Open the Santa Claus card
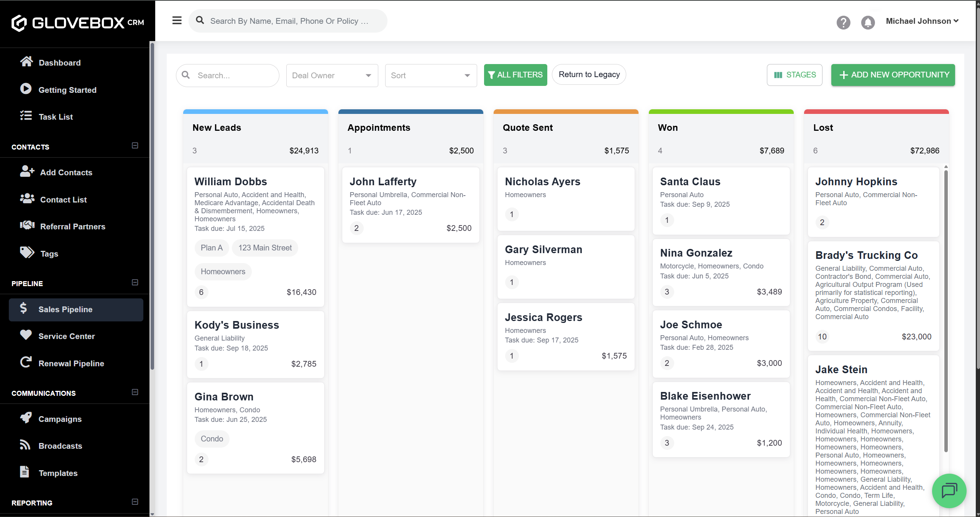This screenshot has width=980, height=517. (721, 201)
